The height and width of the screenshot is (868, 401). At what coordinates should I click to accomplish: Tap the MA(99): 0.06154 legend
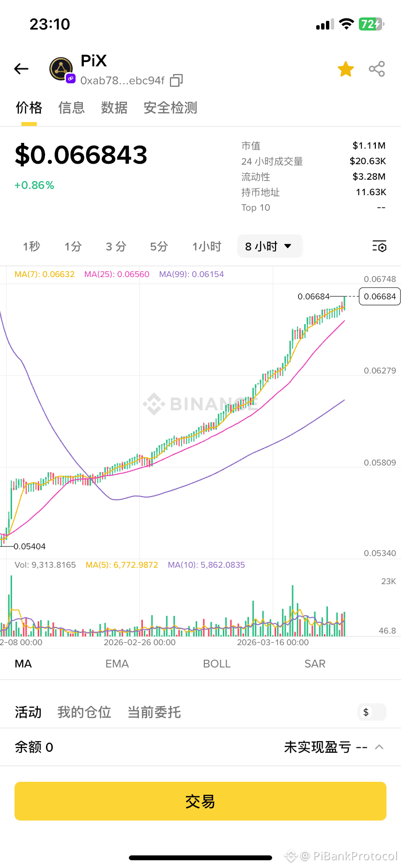191,274
